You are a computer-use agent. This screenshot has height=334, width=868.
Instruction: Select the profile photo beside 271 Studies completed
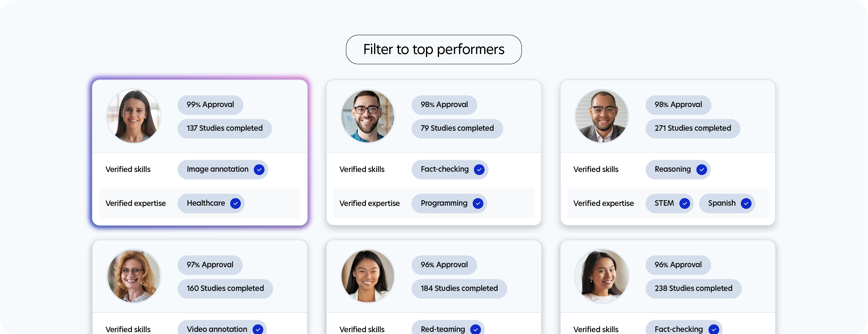pyautogui.click(x=601, y=116)
